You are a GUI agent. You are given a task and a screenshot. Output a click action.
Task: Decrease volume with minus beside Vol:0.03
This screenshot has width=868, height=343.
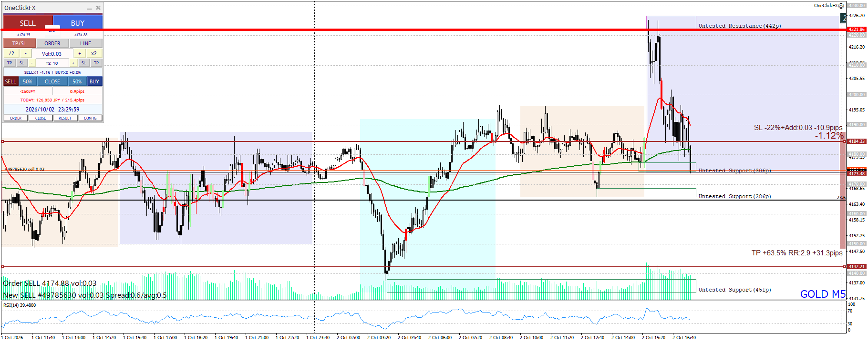(26, 53)
